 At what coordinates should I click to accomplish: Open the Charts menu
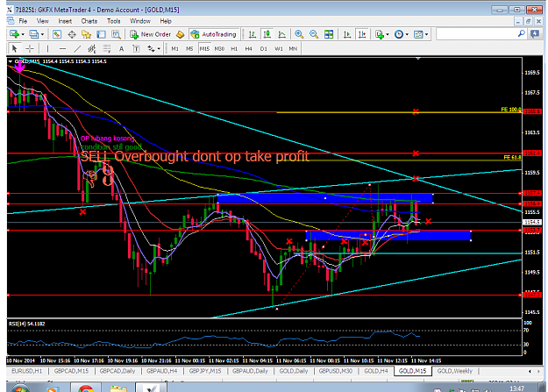89,21
